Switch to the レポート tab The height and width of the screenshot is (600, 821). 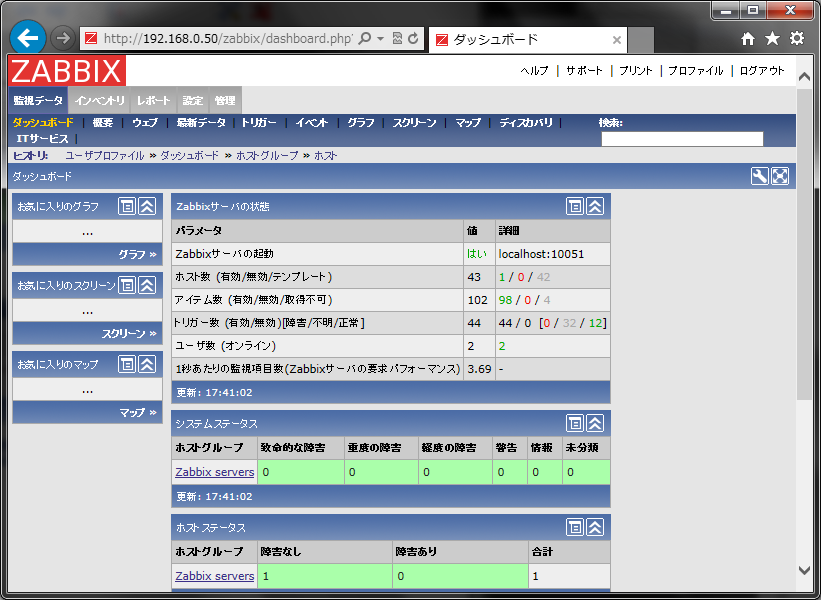point(153,100)
